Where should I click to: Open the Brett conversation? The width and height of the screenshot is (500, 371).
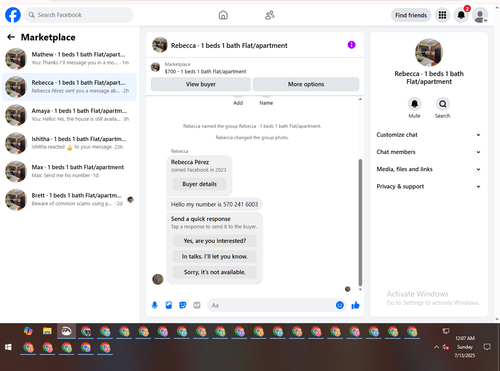pyautogui.click(x=69, y=200)
